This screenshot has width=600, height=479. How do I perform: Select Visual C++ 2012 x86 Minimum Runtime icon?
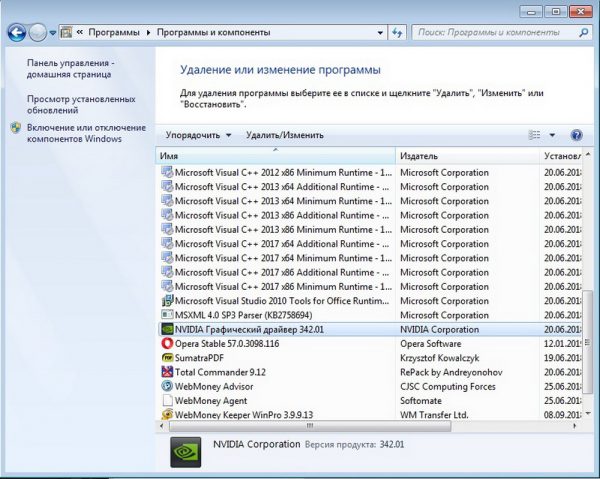[167, 173]
